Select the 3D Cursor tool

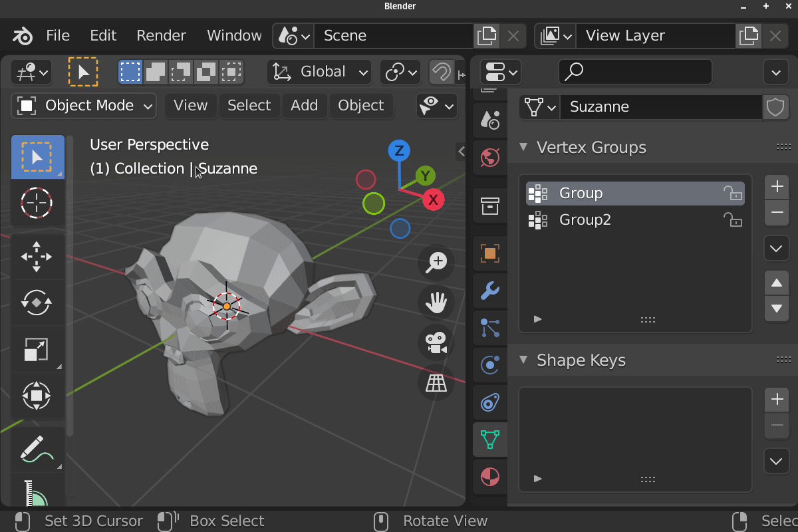[x=37, y=203]
